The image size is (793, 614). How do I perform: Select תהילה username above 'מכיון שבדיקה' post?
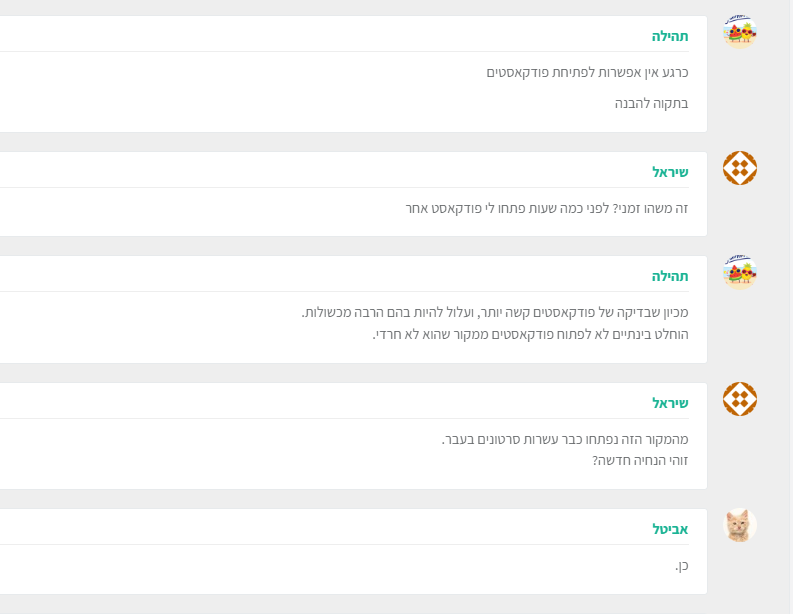click(x=670, y=276)
